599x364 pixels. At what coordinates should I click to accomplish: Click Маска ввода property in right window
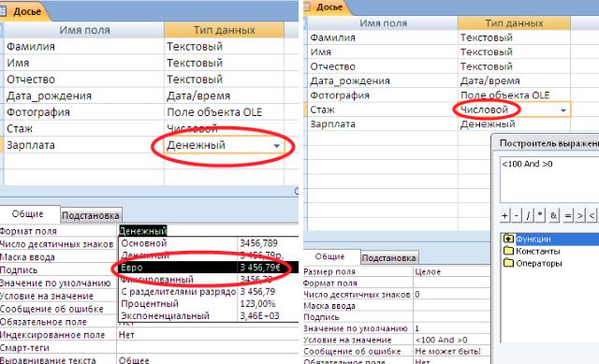(x=329, y=306)
